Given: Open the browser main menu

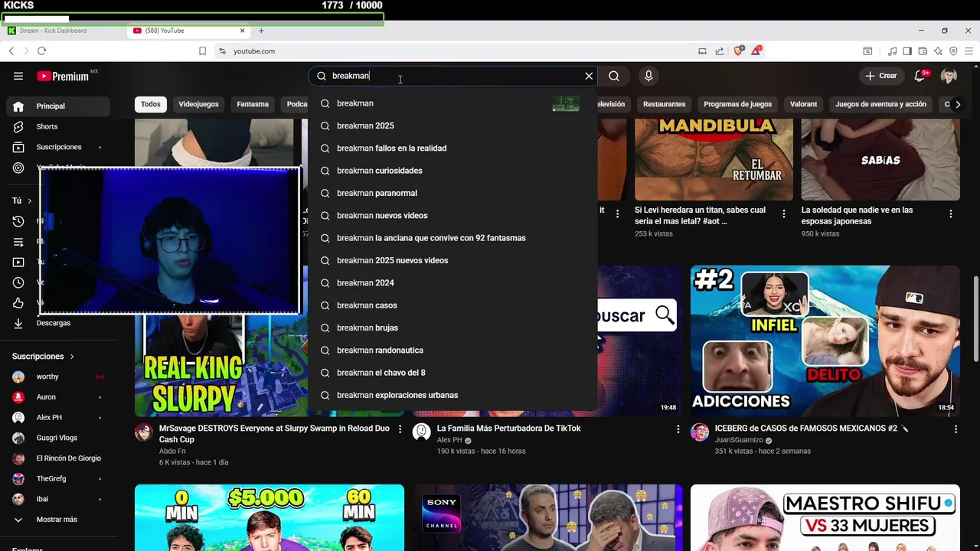Looking at the screenshot, I should coord(969,51).
